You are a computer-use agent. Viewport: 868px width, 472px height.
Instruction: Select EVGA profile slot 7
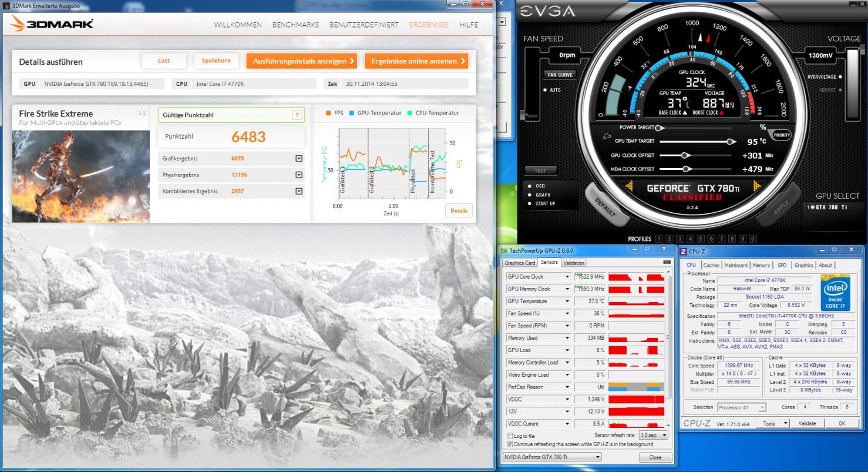(721, 239)
